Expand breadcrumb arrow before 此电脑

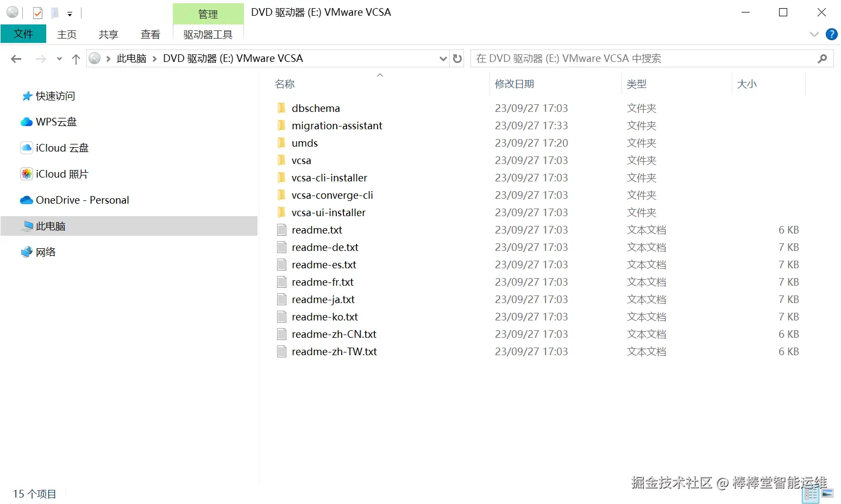pyautogui.click(x=109, y=59)
